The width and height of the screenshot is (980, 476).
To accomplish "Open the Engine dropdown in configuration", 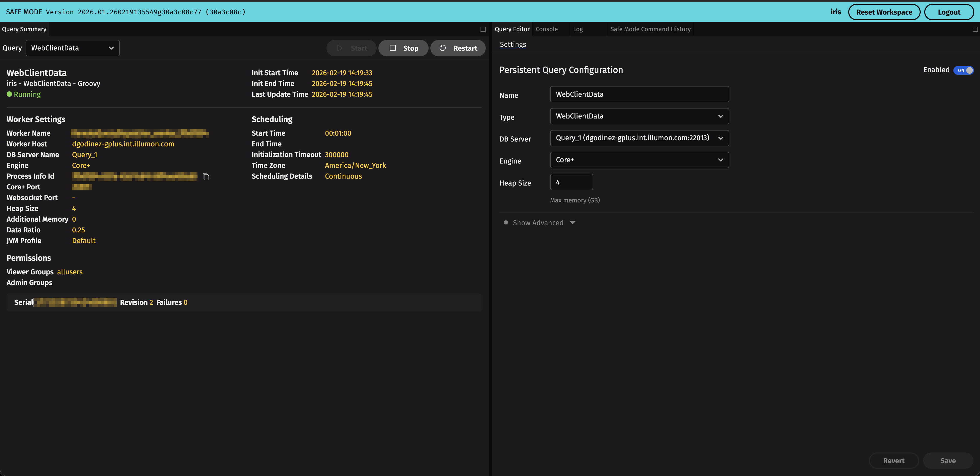I will click(x=639, y=160).
